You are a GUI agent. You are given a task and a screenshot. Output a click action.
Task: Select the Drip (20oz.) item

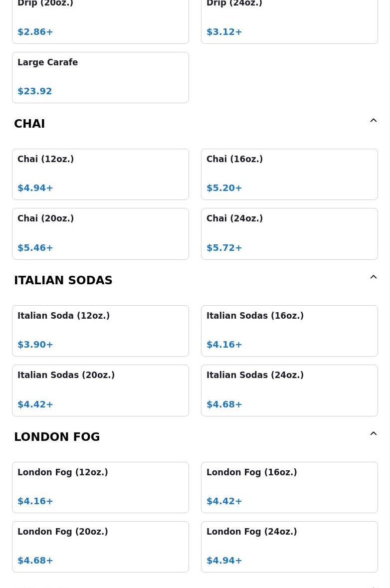click(100, 20)
